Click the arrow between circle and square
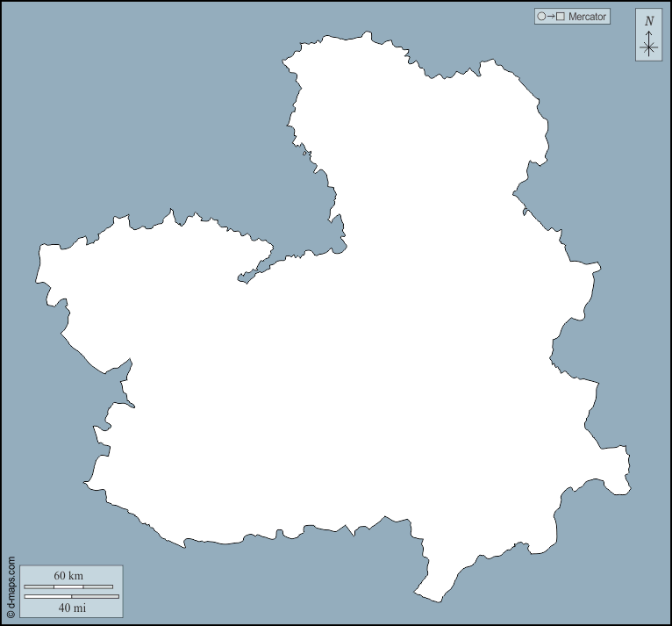Image resolution: width=672 pixels, height=626 pixels. (x=551, y=17)
